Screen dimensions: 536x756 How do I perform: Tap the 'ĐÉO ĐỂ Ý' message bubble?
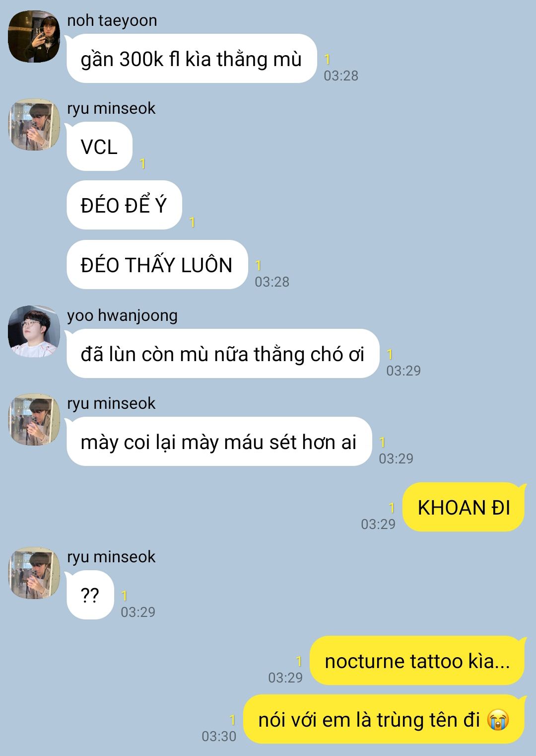(x=124, y=205)
